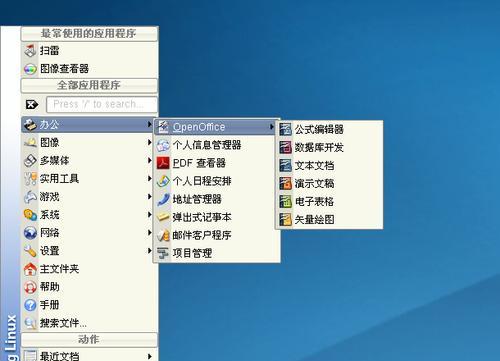Click the 设置 settings wrench icon
This screenshot has height=361, width=500.
tap(30, 251)
